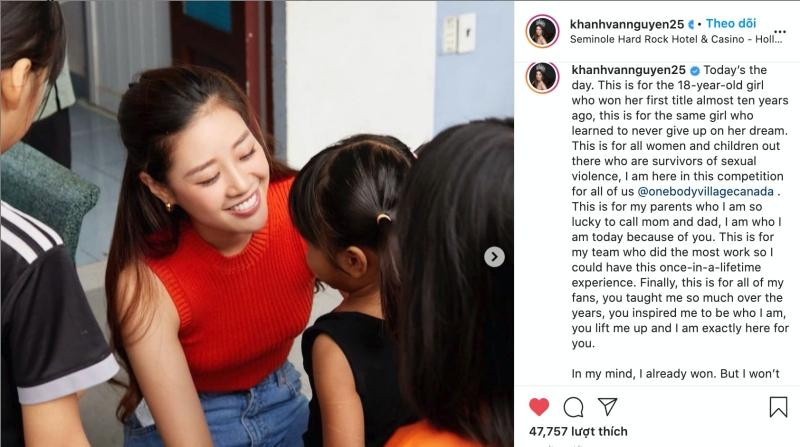Share the post via paper plane icon
The image size is (800, 447).
click(x=608, y=407)
